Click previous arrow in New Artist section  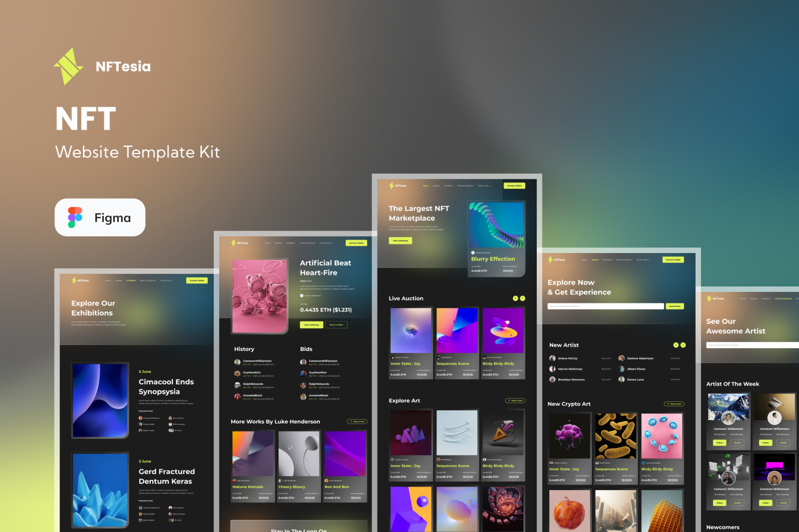tap(676, 345)
